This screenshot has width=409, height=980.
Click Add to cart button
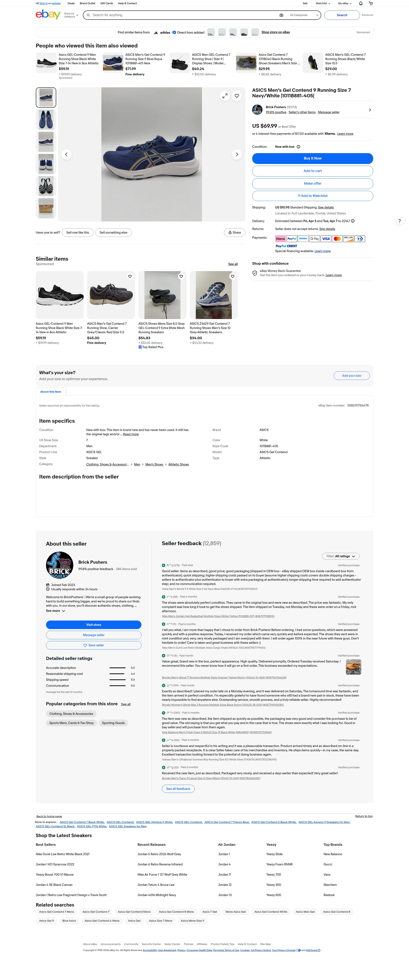point(312,171)
